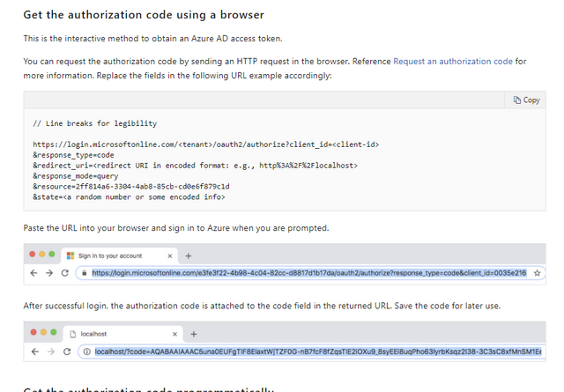Click the page favicon on localhost tab

72,334
